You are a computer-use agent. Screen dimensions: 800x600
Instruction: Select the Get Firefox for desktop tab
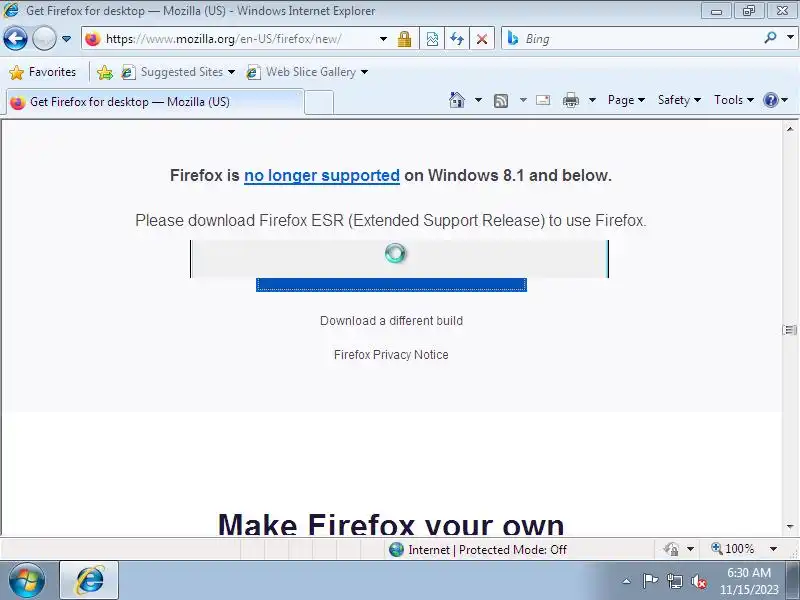155,102
